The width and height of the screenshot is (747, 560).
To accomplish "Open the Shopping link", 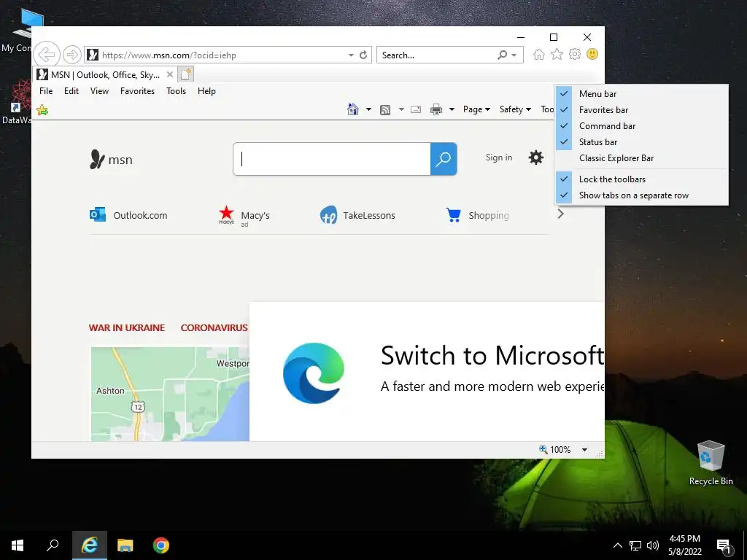I will tap(477, 215).
